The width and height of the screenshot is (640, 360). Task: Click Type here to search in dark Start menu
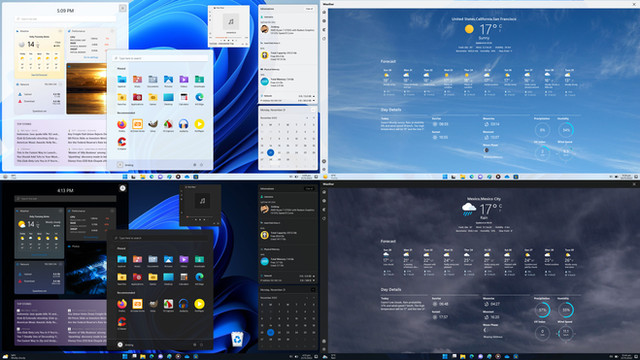coord(160,238)
